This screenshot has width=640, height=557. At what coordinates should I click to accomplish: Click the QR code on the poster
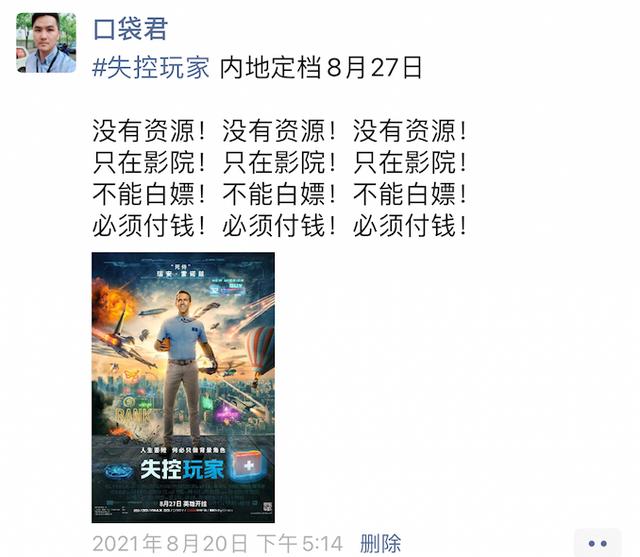click(x=267, y=507)
